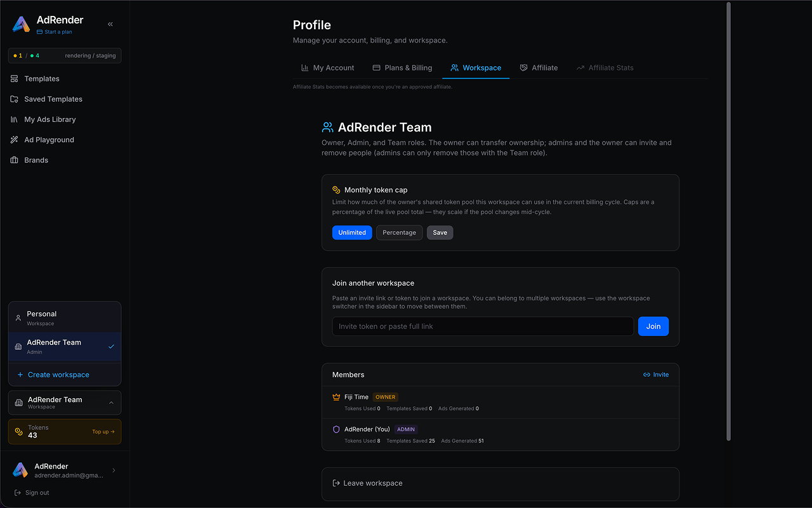Click Top up tokens link
The width and height of the screenshot is (812, 508).
[x=103, y=432]
